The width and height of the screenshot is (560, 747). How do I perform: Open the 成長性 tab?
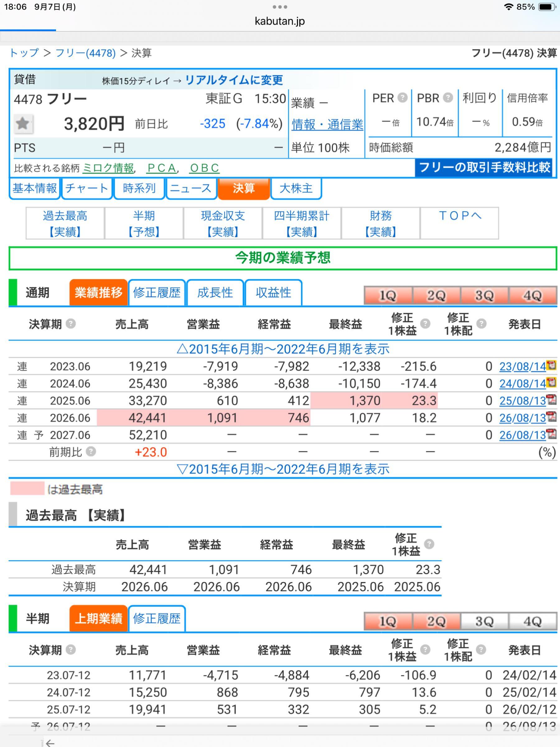(x=215, y=293)
